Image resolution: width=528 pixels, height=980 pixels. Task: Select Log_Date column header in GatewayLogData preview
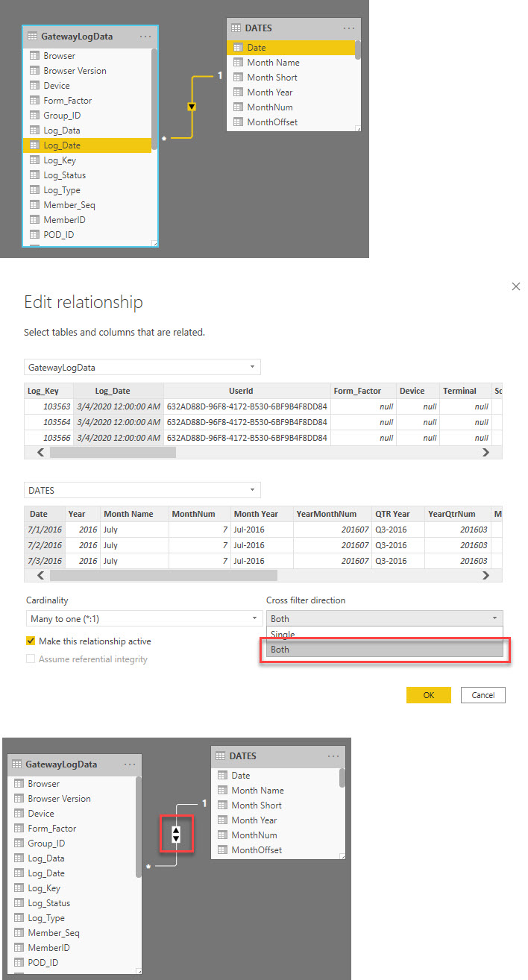pyautogui.click(x=119, y=391)
